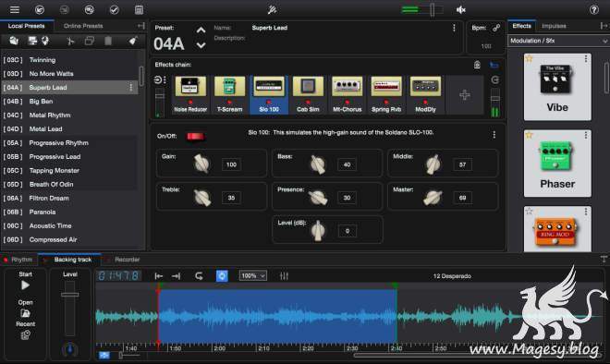Screen dimensions: 610x364
Task: Click the copy icon in presets toolbar
Action: pos(90,41)
